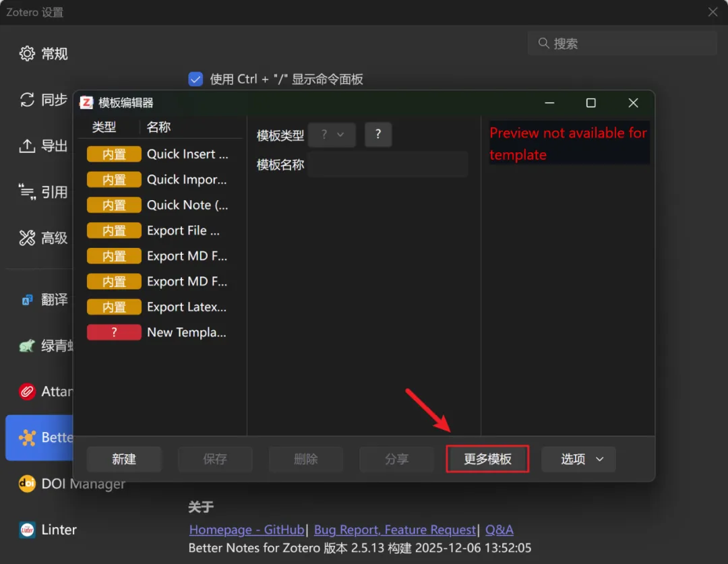Open the Sync settings icon

(27, 99)
